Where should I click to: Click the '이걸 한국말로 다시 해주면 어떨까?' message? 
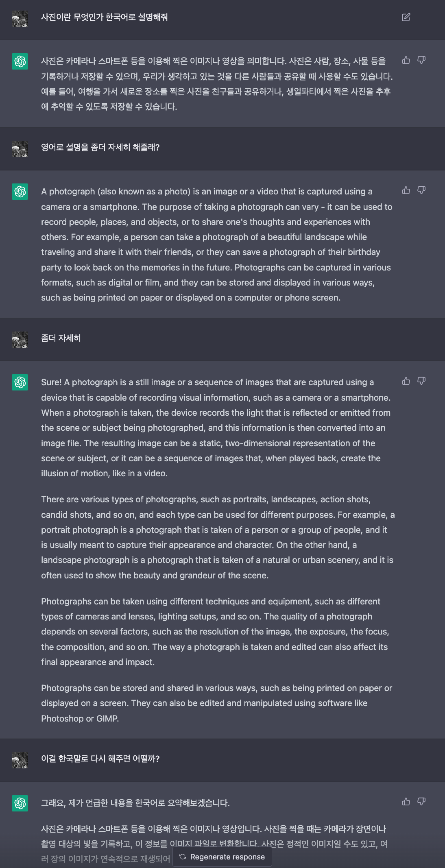[100, 759]
